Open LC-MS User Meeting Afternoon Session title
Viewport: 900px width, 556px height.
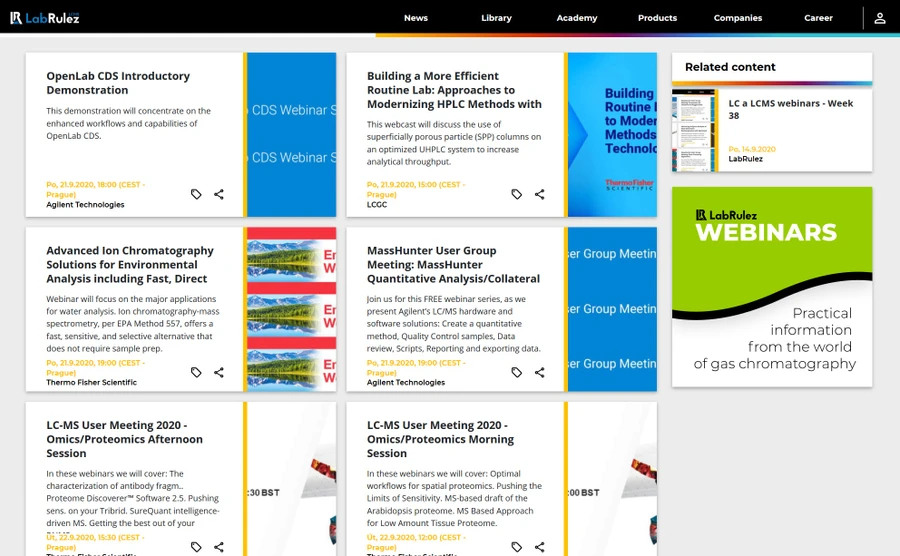click(125, 439)
